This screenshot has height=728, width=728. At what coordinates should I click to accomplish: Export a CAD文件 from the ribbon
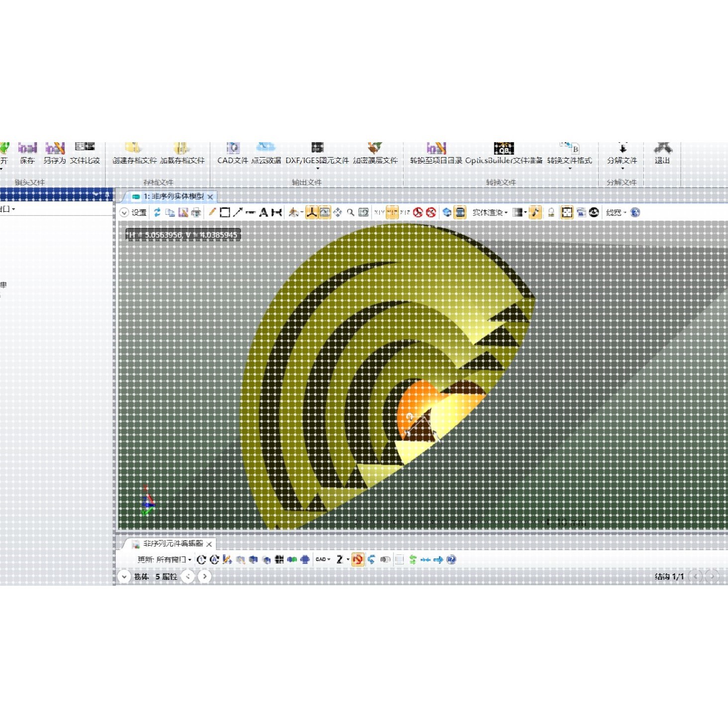(x=233, y=153)
